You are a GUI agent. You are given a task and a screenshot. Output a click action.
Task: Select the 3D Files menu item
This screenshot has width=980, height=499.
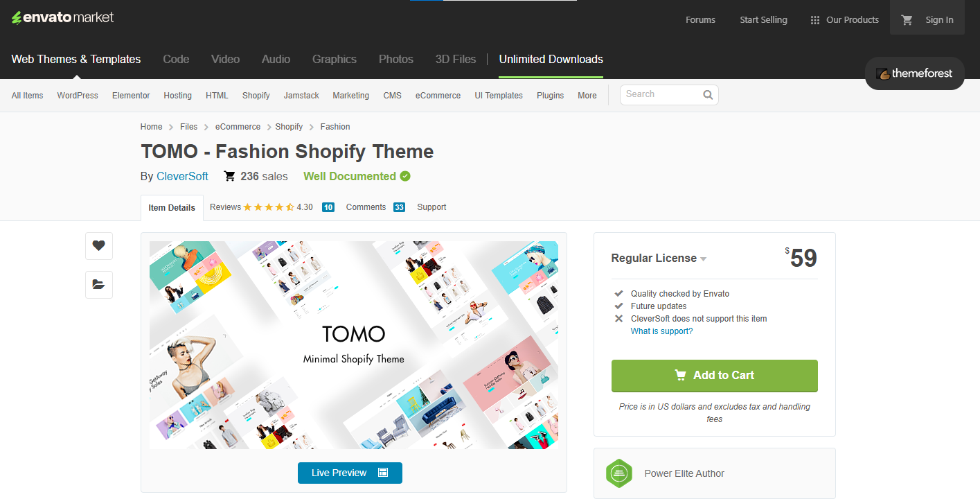tap(456, 60)
